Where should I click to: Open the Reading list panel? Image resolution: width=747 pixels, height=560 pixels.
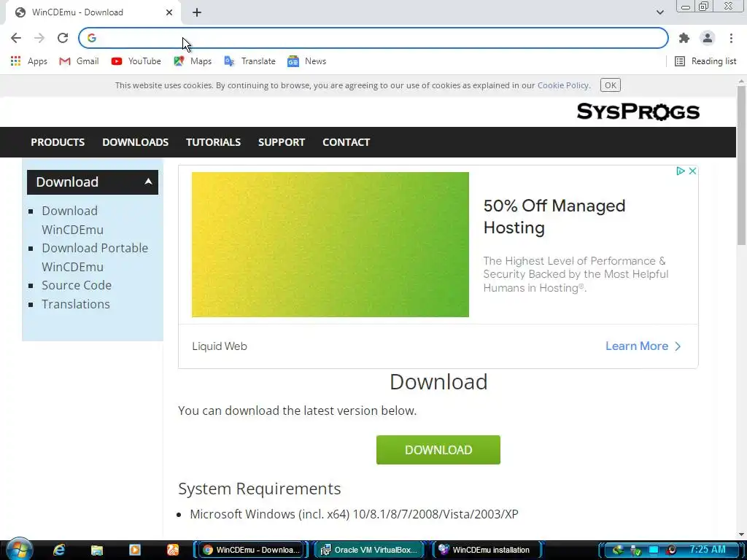pos(705,61)
